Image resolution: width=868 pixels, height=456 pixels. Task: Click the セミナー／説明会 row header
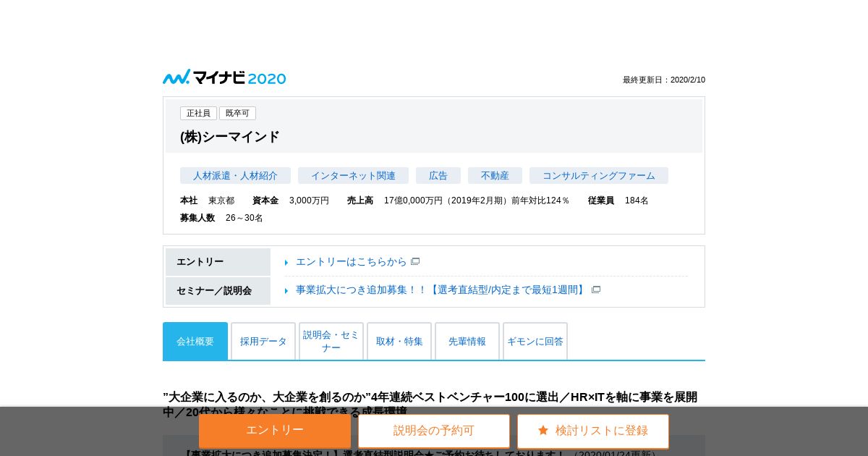click(218, 291)
